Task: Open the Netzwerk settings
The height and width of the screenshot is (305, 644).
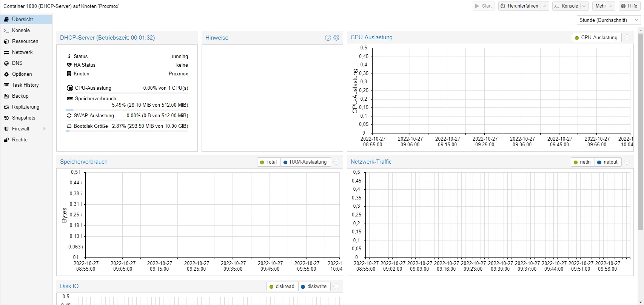Action: pyautogui.click(x=26, y=52)
